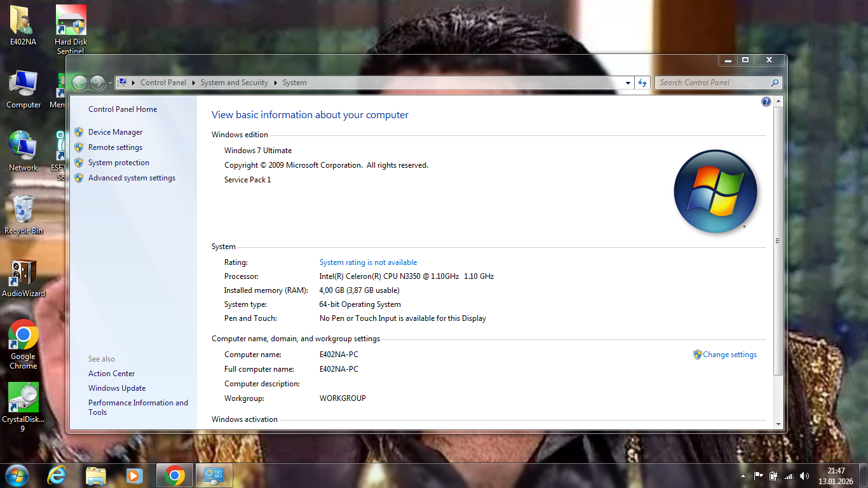The height and width of the screenshot is (488, 868).
Task: Click the Intel Celeron processor value
Action: pos(406,276)
